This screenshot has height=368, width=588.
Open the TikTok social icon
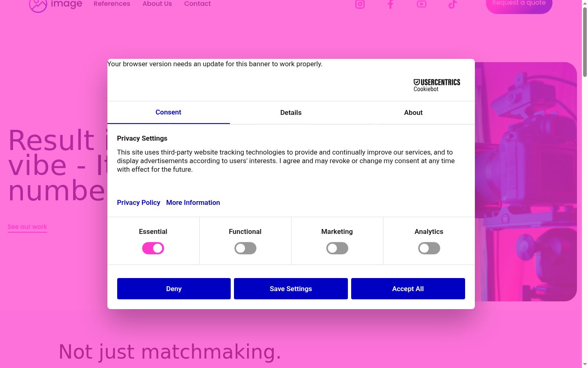[x=452, y=4]
